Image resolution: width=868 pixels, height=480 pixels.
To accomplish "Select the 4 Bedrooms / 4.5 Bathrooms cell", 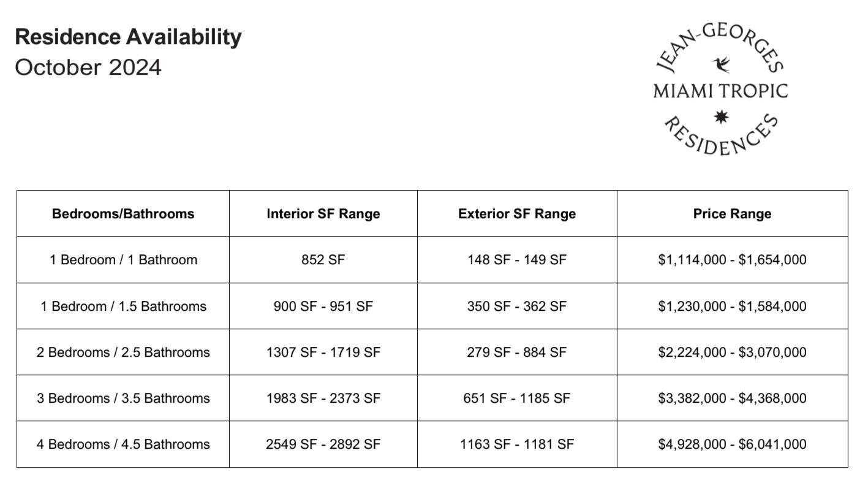I will 123,444.
